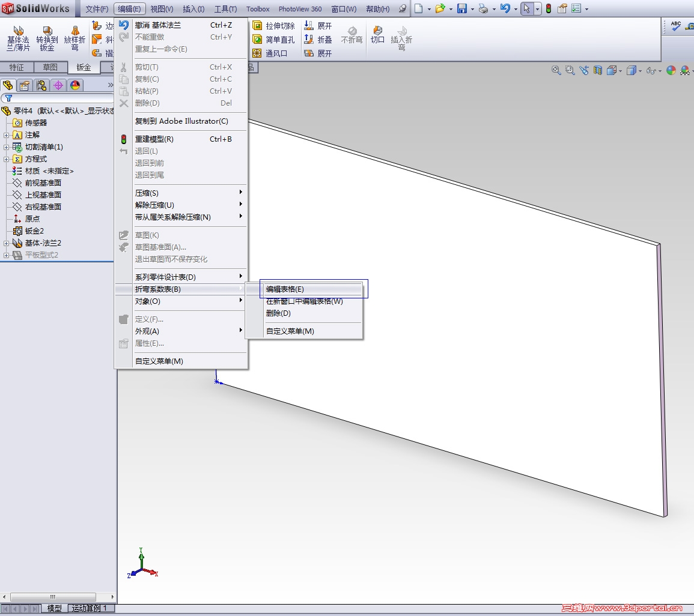The width and height of the screenshot is (694, 616).
Task: Expand the 注解 tree node
Action: pos(6,135)
